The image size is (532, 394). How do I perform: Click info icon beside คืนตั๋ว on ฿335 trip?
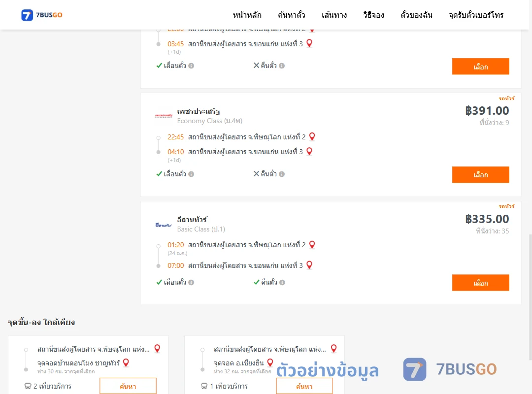pyautogui.click(x=282, y=282)
